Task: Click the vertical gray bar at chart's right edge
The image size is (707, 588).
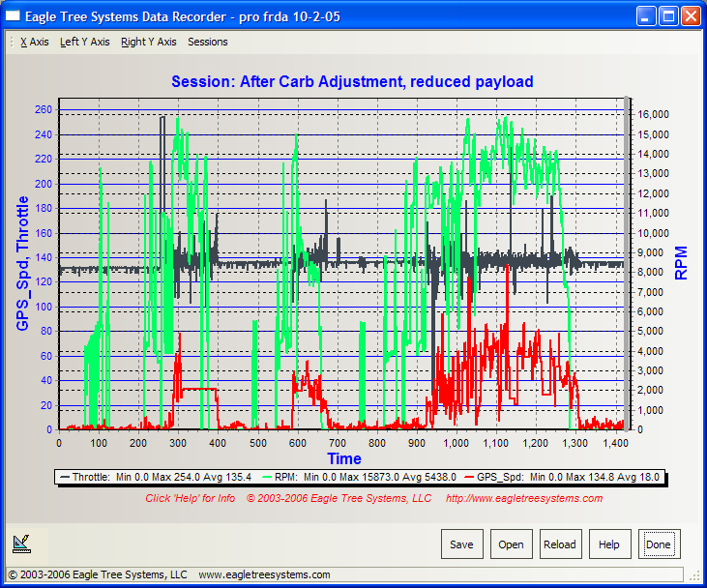Action: 627,264
